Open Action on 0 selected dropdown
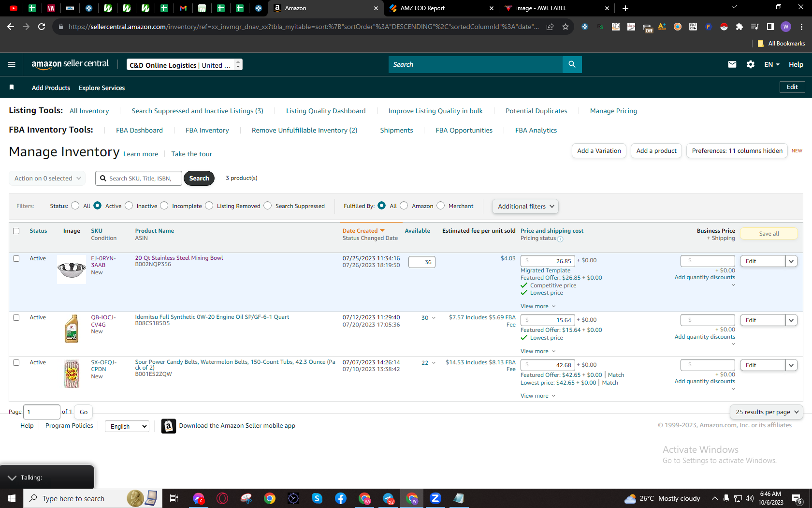Viewport: 812px width, 508px height. (47, 178)
